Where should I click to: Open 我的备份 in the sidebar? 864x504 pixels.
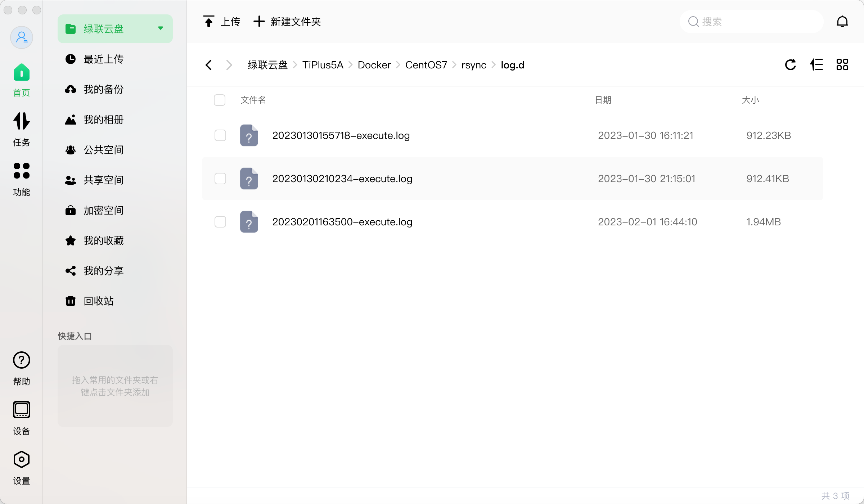103,89
